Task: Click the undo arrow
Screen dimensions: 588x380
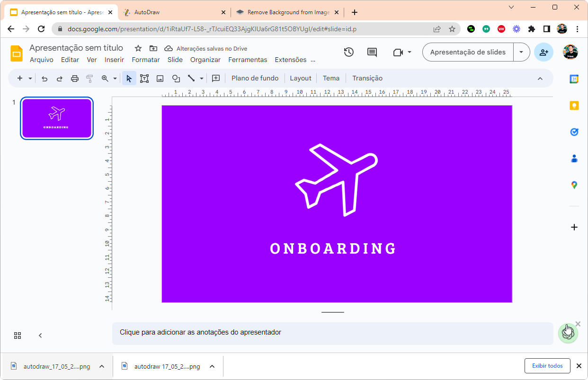Action: (45, 79)
